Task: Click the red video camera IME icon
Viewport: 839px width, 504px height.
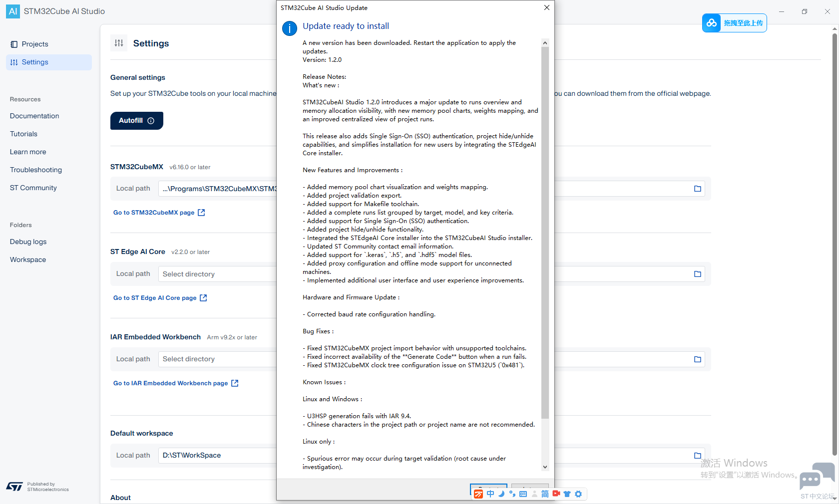Action: [556, 494]
